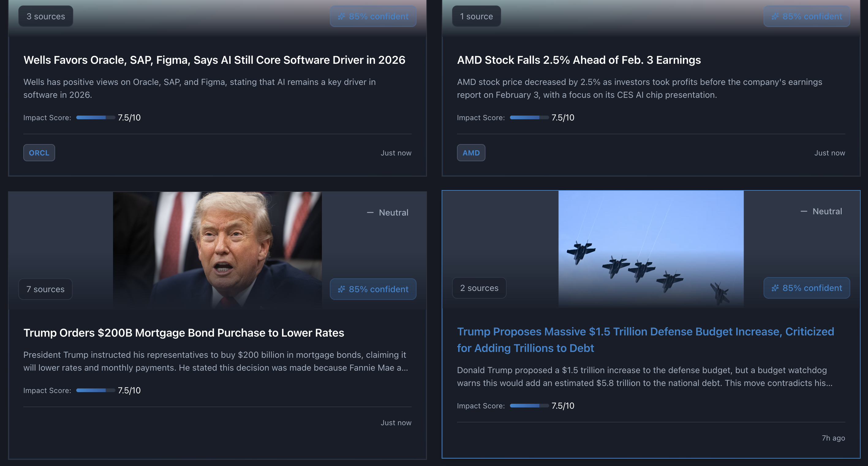Toggle the Neutral sentiment indicator on the mortgage bond story

pyautogui.click(x=387, y=212)
